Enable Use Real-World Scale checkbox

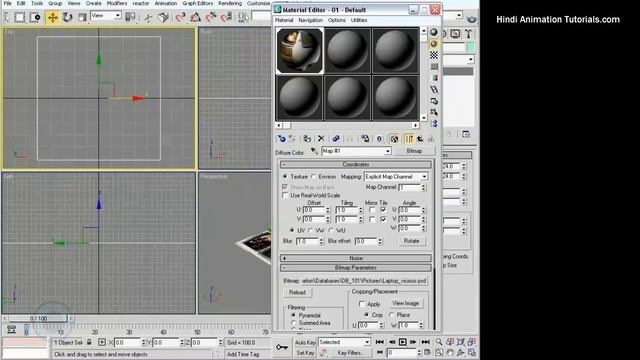point(285,196)
